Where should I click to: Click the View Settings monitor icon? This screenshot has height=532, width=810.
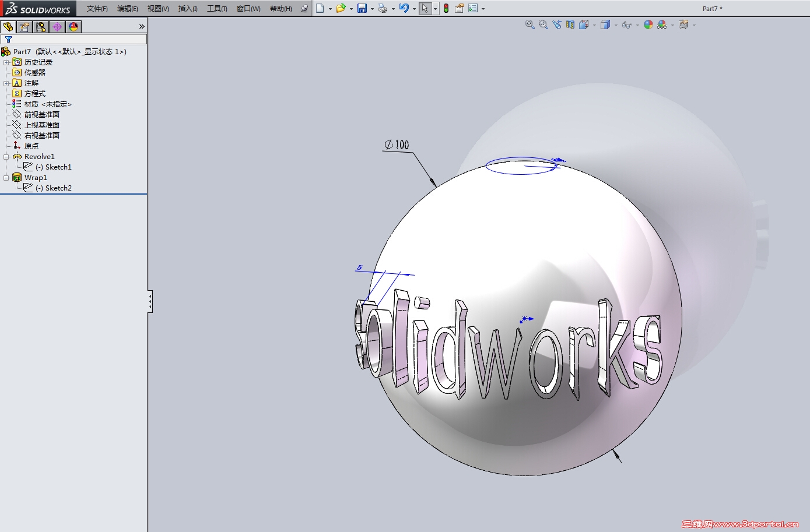coord(683,24)
